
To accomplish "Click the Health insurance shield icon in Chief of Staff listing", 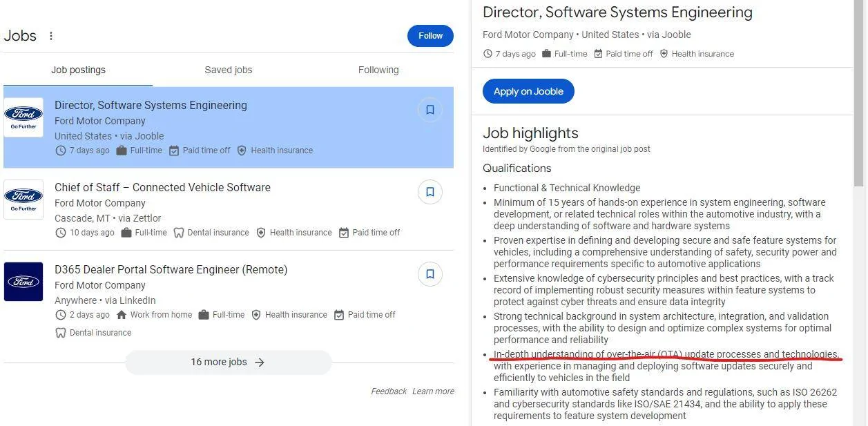I will 261,233.
